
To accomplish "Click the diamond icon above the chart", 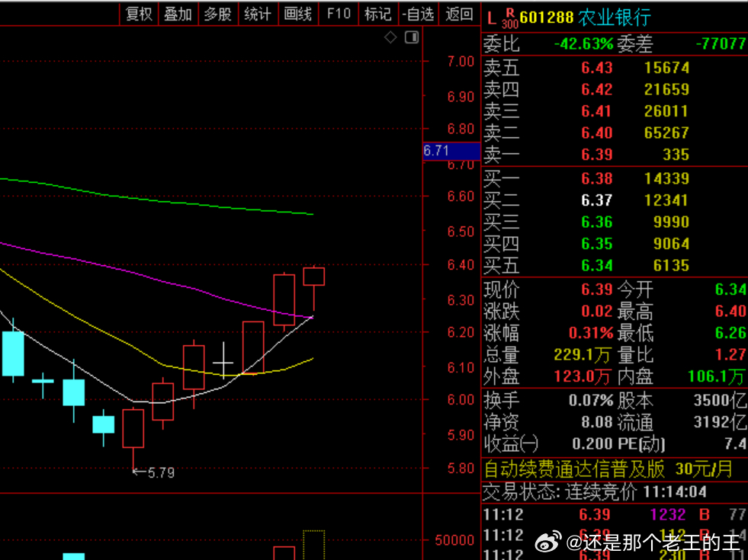I will [390, 37].
